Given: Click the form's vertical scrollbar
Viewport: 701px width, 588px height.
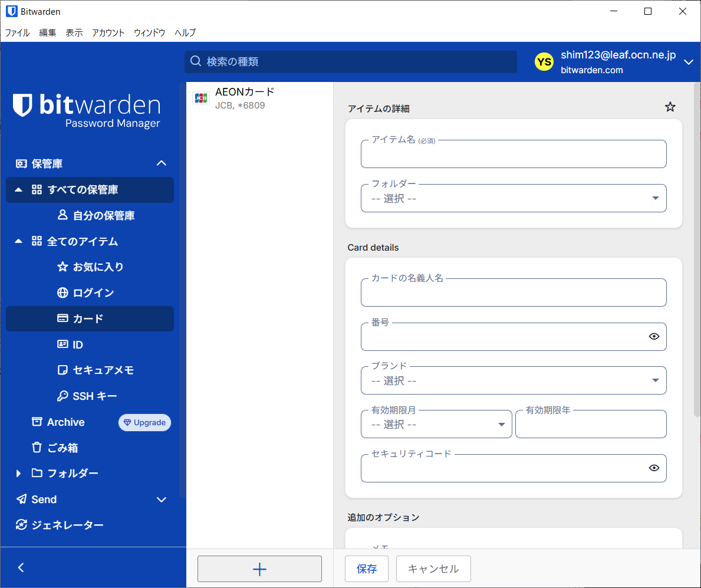Looking at the screenshot, I should (x=696, y=248).
